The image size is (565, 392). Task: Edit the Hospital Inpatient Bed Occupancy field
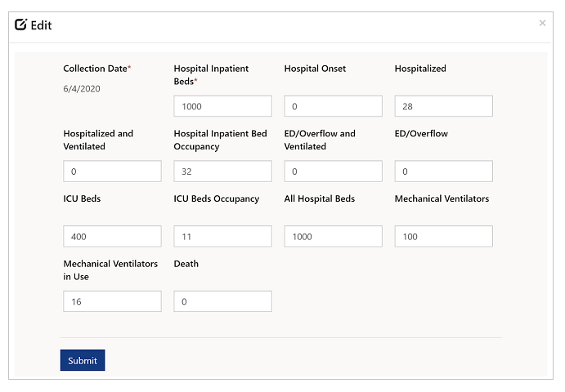coord(222,171)
